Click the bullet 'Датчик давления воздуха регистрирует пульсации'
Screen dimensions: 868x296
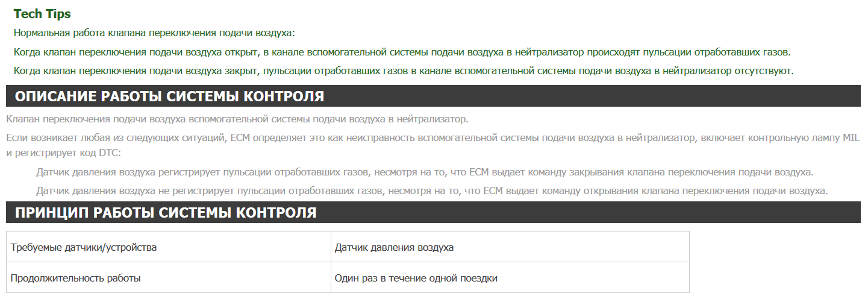pyautogui.click(x=425, y=172)
